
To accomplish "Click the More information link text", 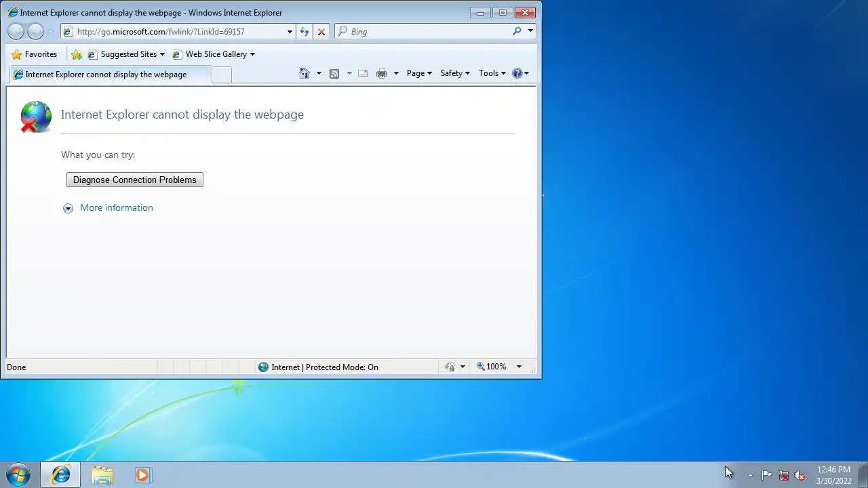I will click(117, 207).
